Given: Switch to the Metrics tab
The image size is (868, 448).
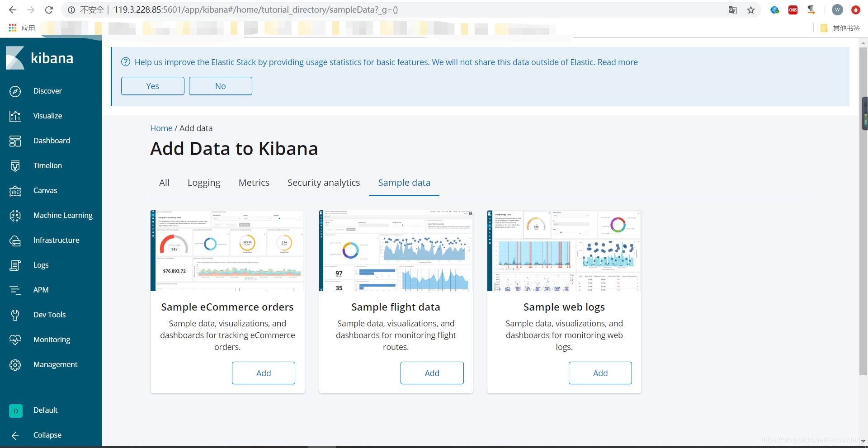Looking at the screenshot, I should click(254, 183).
